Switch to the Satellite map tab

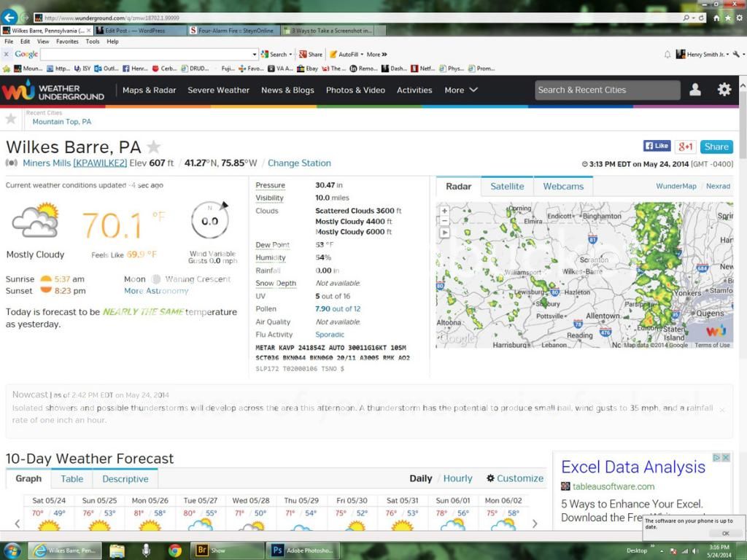pyautogui.click(x=507, y=186)
